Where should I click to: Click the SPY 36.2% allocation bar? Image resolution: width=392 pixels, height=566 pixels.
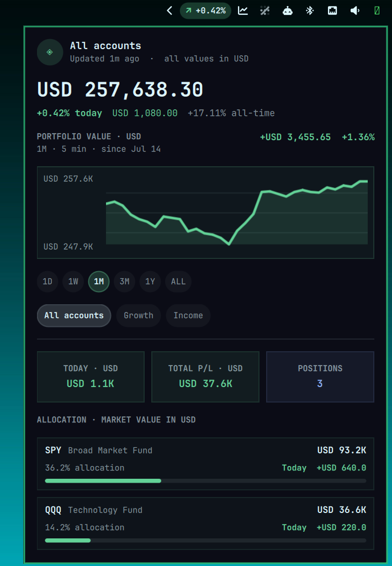tap(205, 481)
